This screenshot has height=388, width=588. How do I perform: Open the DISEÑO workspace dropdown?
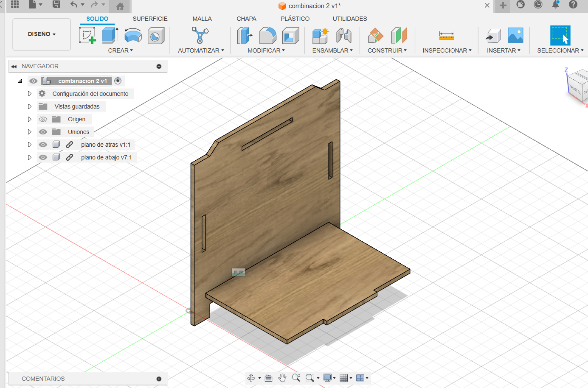click(x=42, y=34)
